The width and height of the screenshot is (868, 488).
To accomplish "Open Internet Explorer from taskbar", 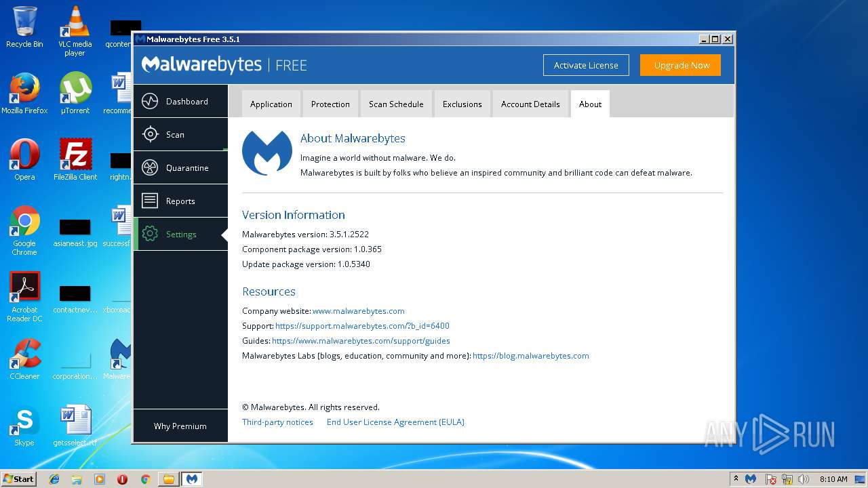I will pyautogui.click(x=54, y=479).
